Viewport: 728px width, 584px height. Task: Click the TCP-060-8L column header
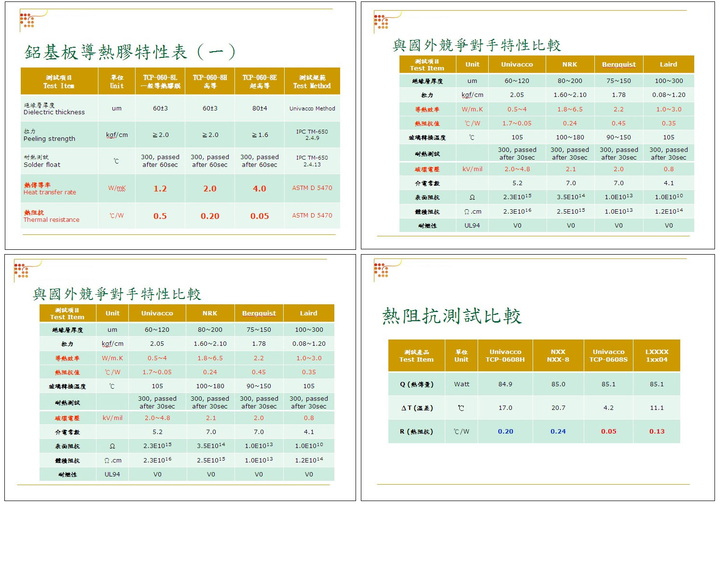(x=160, y=81)
